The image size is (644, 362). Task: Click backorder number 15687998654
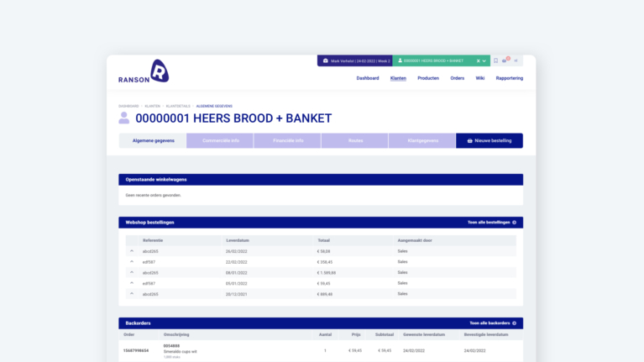(x=136, y=351)
